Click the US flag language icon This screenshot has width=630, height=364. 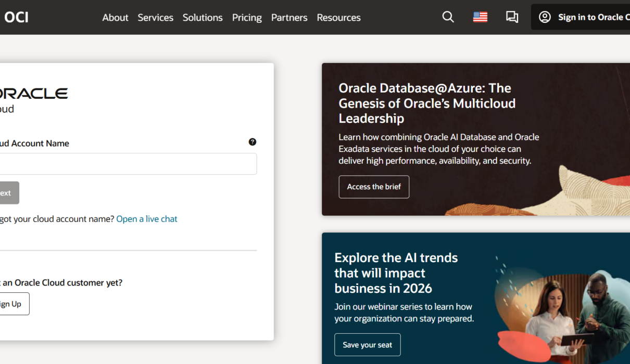[480, 17]
